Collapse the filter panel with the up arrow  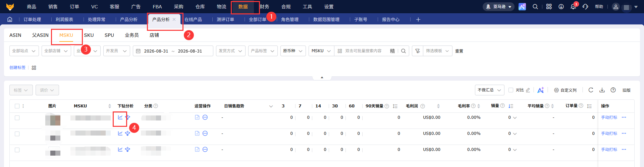point(322,77)
